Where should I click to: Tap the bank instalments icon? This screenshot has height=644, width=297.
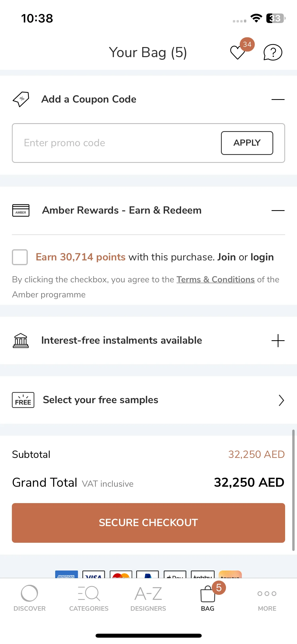pos(21,341)
